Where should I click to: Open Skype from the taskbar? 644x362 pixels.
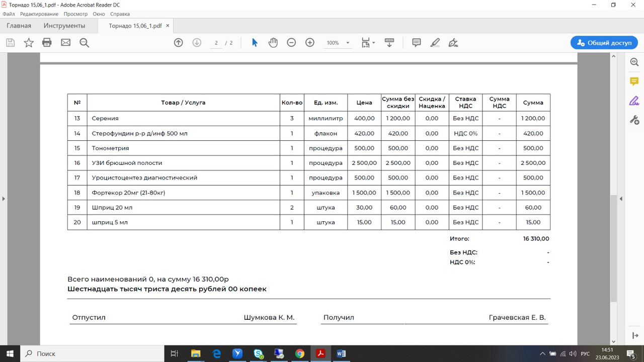(258, 353)
